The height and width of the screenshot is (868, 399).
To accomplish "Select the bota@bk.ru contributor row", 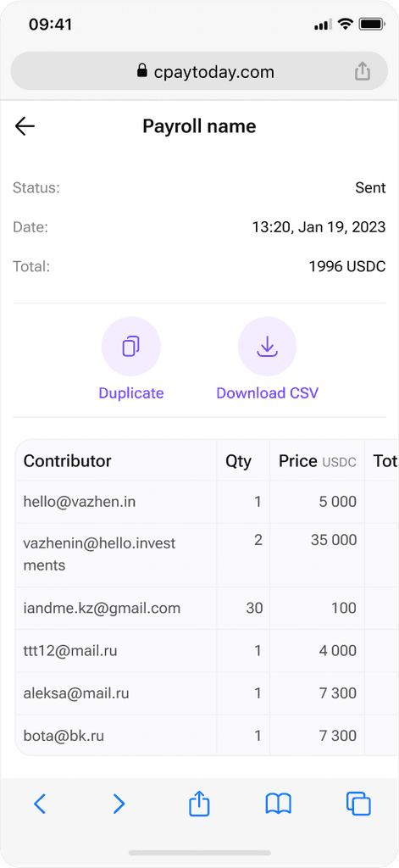I will pyautogui.click(x=206, y=735).
